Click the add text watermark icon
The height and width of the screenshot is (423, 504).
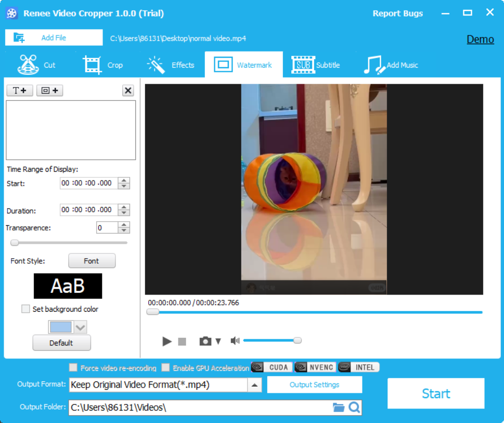point(20,91)
